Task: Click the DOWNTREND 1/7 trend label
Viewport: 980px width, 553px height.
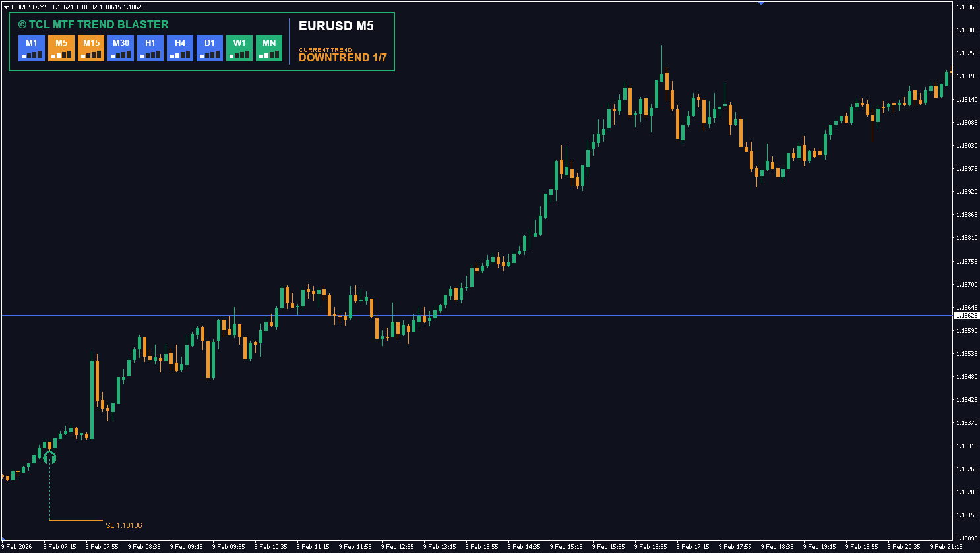Action: click(342, 58)
